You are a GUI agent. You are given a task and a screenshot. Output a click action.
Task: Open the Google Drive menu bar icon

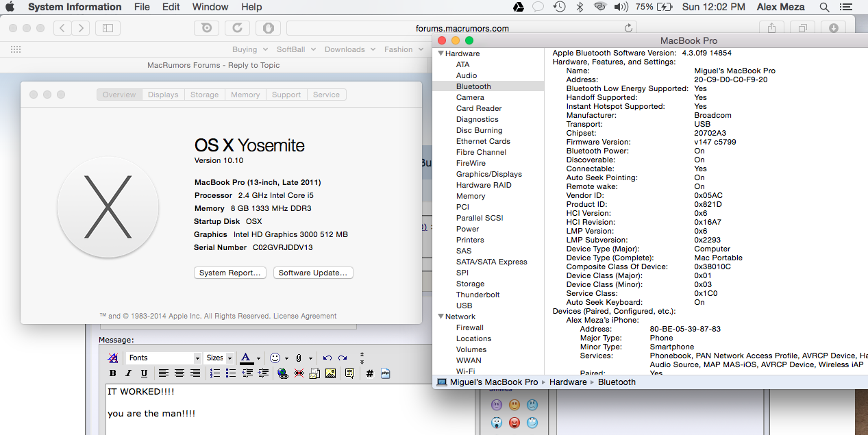tap(519, 7)
